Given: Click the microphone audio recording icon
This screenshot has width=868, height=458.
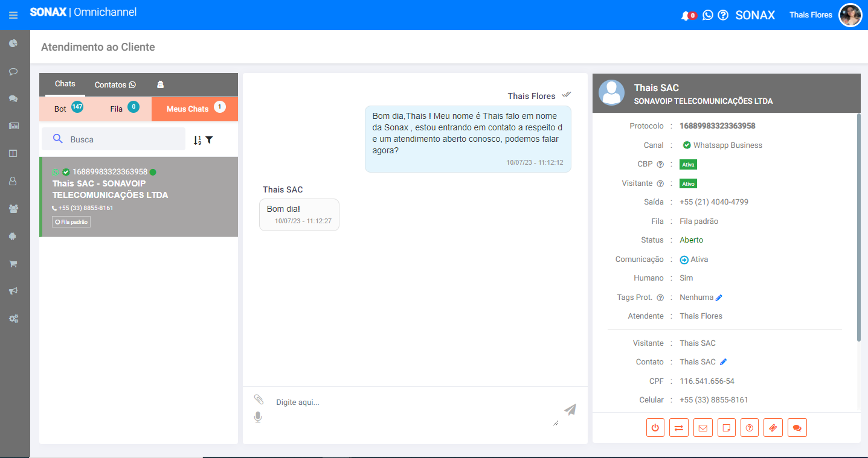Looking at the screenshot, I should (x=258, y=417).
